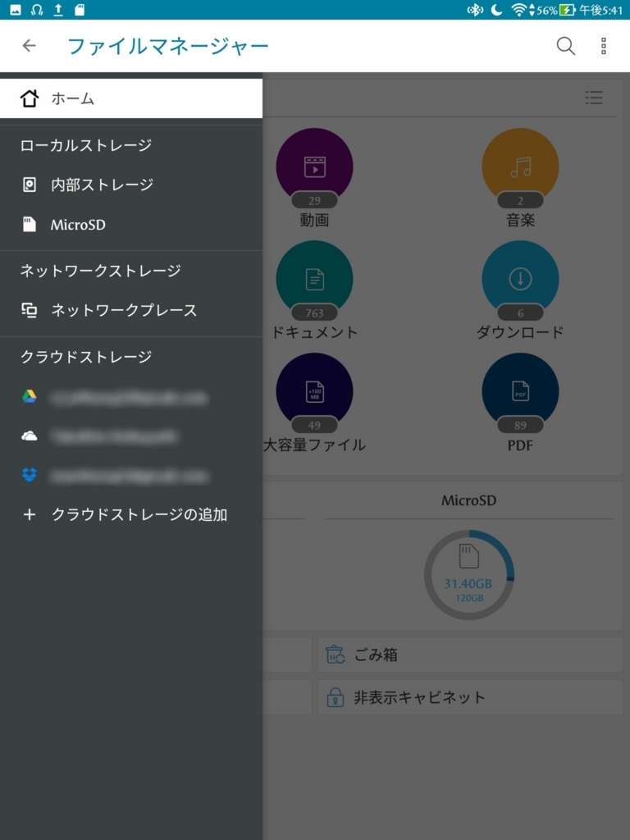The image size is (630, 840).
Task: Tap the headphone notification icon
Action: tap(37, 10)
